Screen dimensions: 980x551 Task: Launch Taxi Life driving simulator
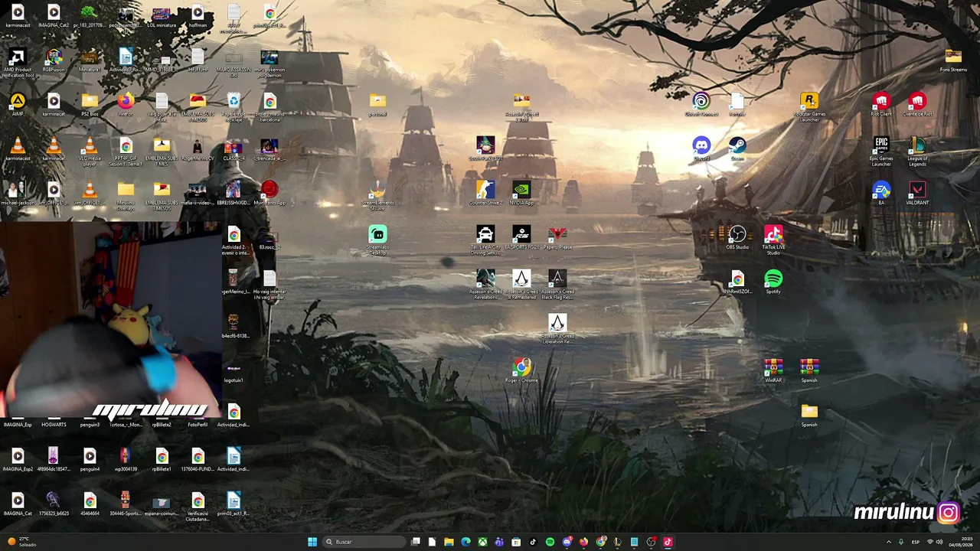[x=485, y=240]
